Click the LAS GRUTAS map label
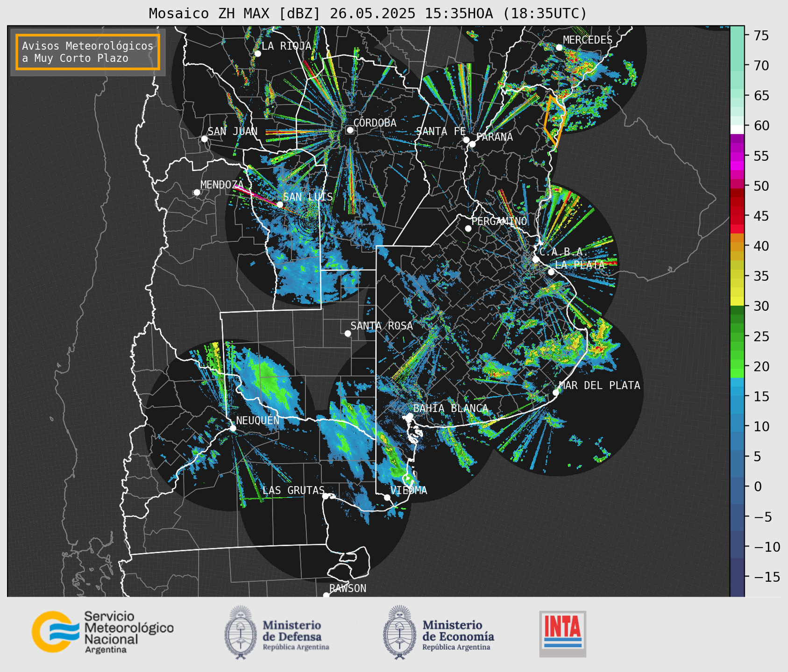Image resolution: width=788 pixels, height=672 pixels. [x=293, y=491]
